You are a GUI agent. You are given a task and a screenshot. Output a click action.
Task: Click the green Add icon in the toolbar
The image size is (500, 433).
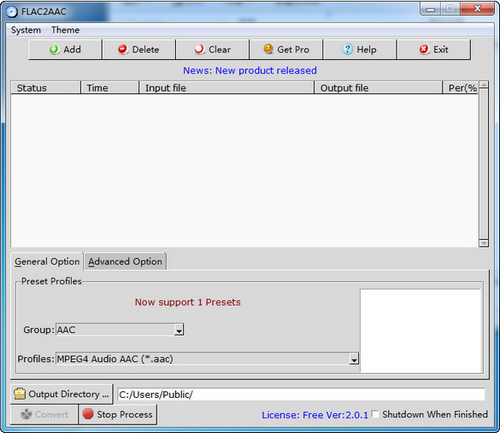coord(54,50)
